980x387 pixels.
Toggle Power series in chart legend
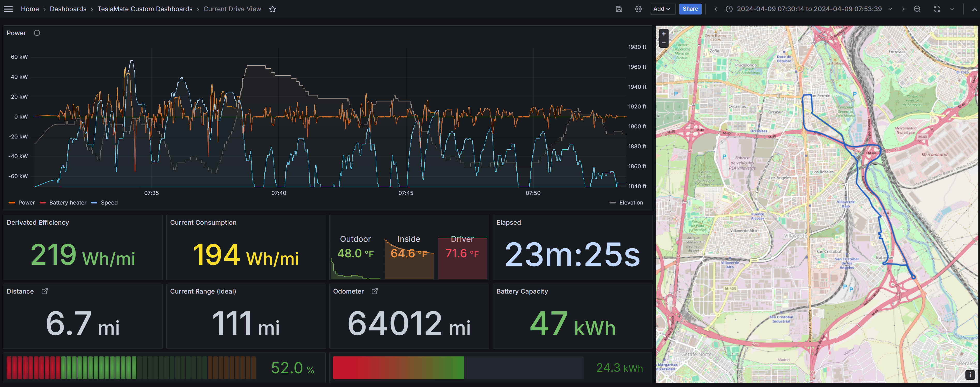pyautogui.click(x=26, y=203)
